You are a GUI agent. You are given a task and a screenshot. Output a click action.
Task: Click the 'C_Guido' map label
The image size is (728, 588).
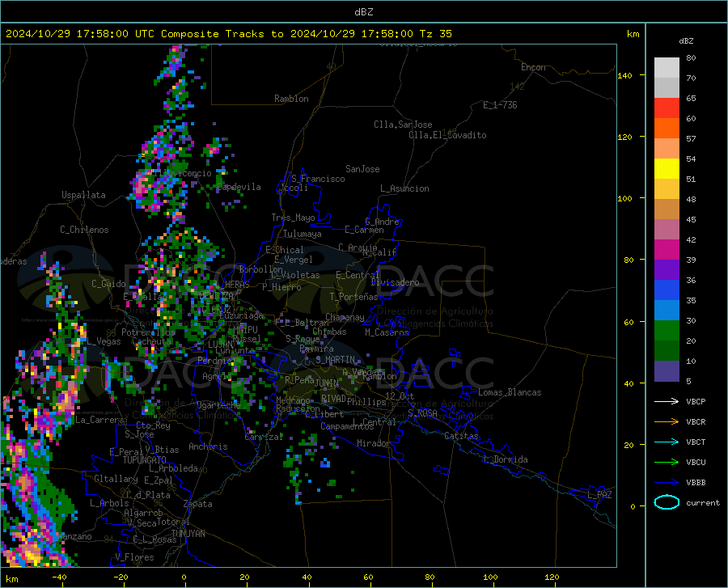(x=108, y=284)
